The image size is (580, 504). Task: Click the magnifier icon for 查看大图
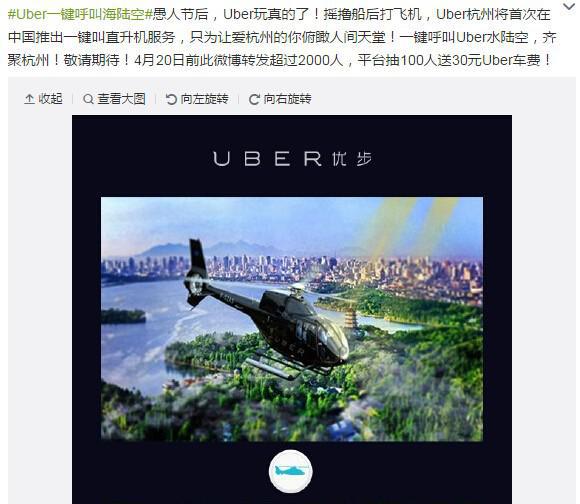(88, 99)
